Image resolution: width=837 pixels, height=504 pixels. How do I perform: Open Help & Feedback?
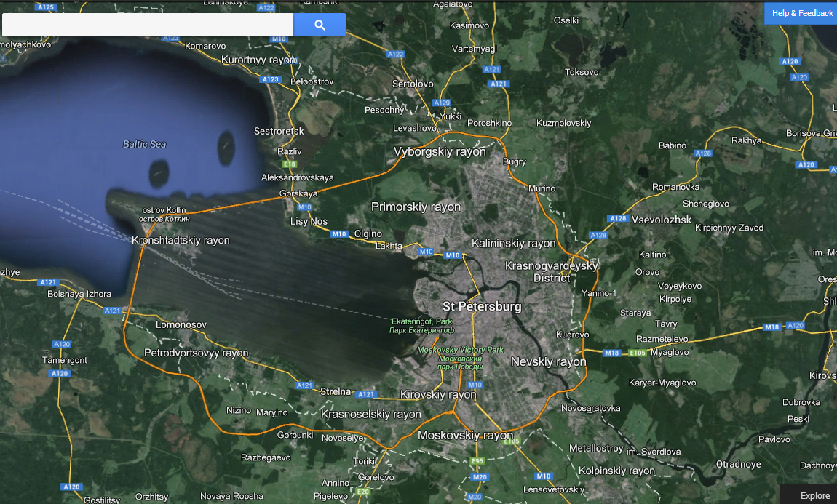coord(801,13)
